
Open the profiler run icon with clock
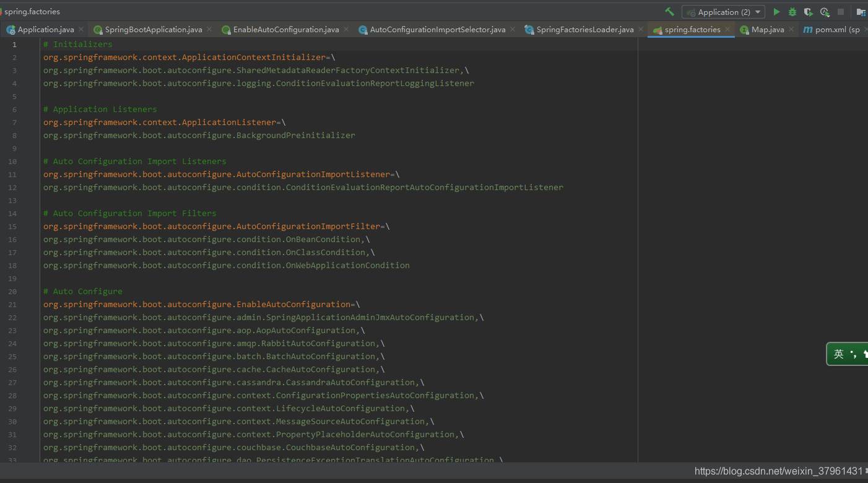[x=825, y=12]
